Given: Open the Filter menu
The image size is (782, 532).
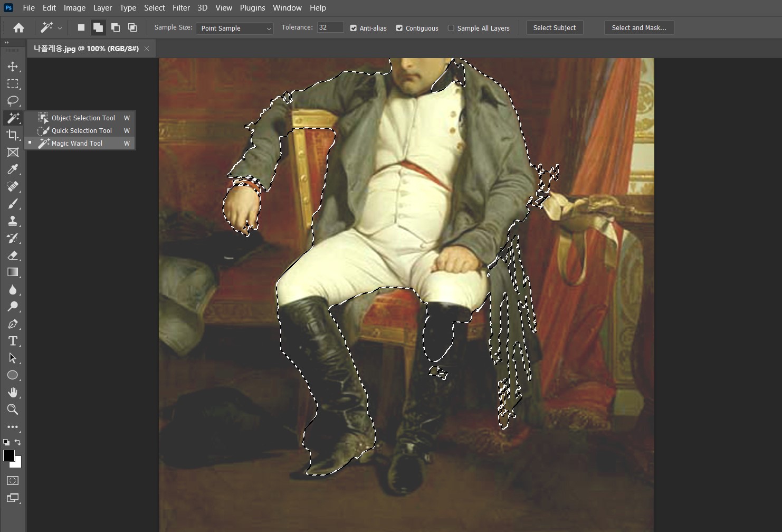Looking at the screenshot, I should pyautogui.click(x=181, y=8).
